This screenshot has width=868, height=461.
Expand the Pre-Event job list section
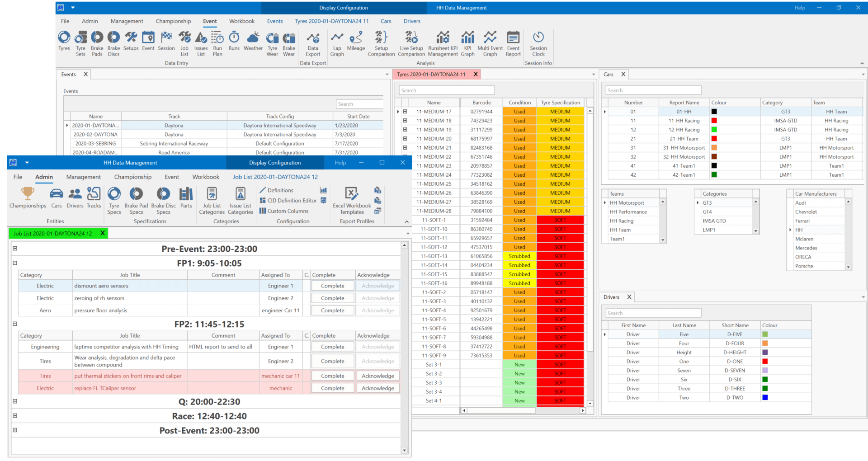(x=15, y=249)
